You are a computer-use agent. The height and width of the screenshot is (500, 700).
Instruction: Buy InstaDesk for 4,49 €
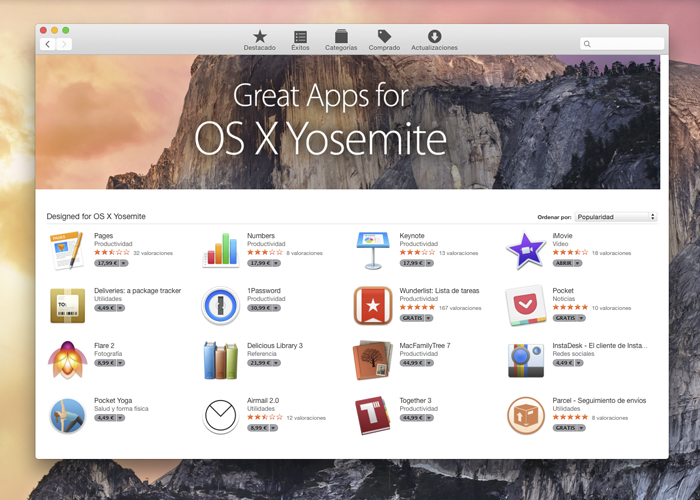click(564, 363)
